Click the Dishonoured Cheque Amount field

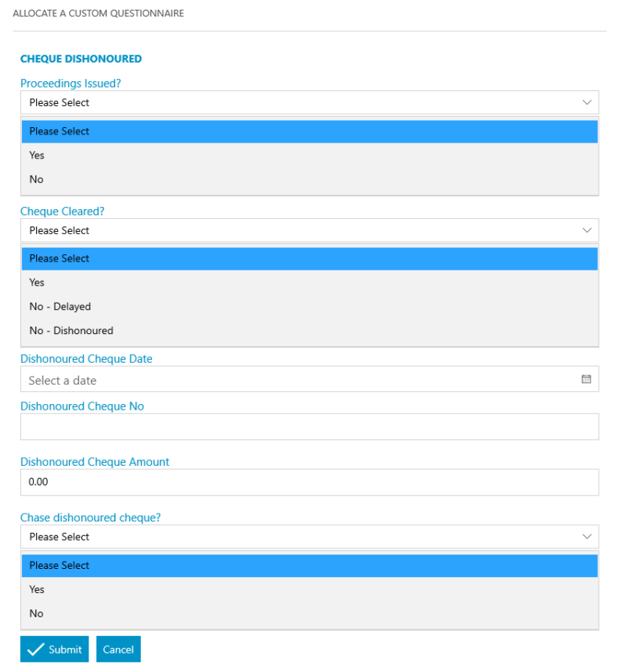point(309,482)
